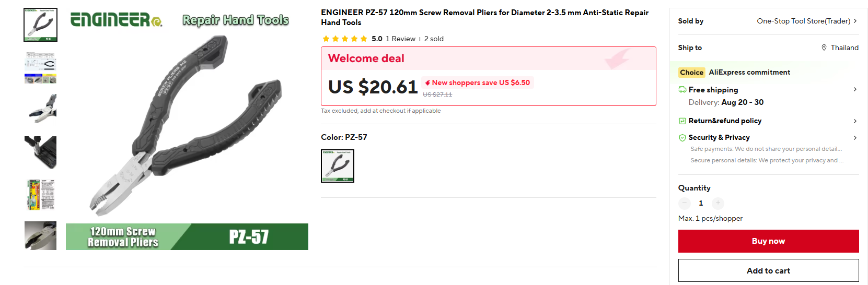Add the pliers to cart
The height and width of the screenshot is (285, 868).
click(x=768, y=270)
